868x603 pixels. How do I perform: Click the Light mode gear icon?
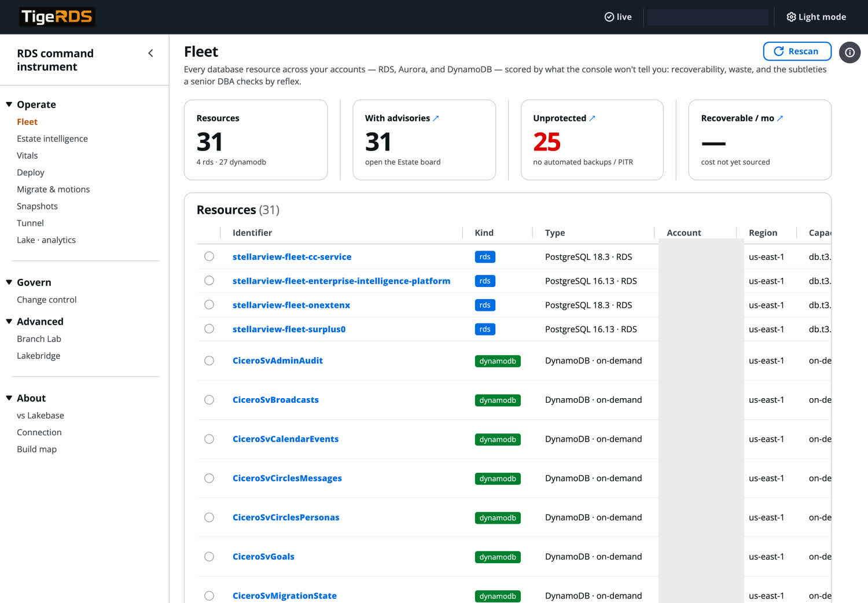click(x=791, y=17)
